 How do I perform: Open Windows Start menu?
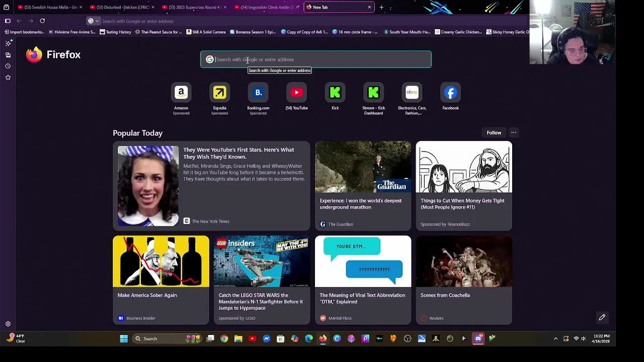point(124,339)
